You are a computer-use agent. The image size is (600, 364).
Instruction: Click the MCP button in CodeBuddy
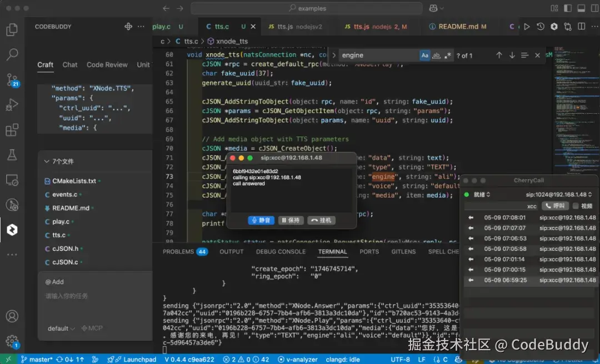92,328
